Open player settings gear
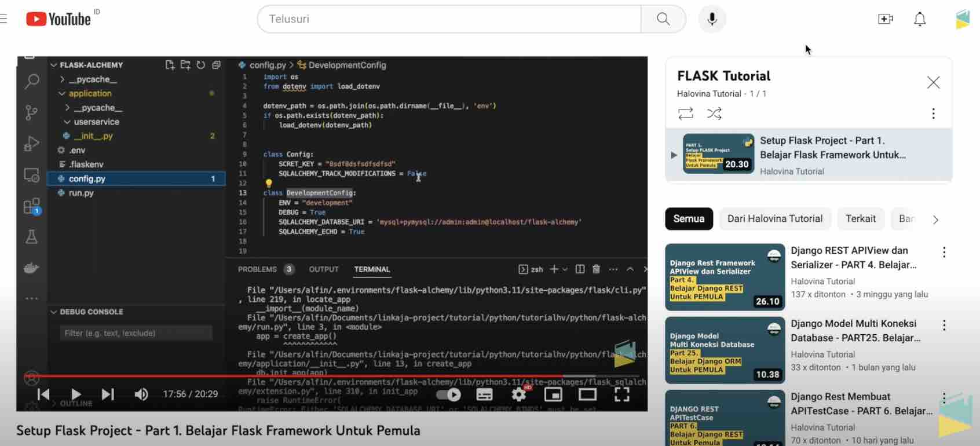The width and height of the screenshot is (980, 446). [519, 394]
